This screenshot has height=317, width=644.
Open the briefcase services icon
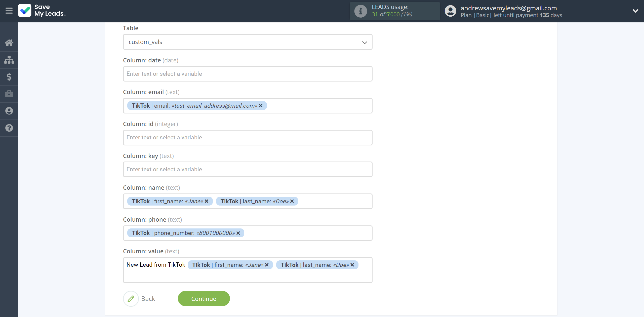click(9, 94)
